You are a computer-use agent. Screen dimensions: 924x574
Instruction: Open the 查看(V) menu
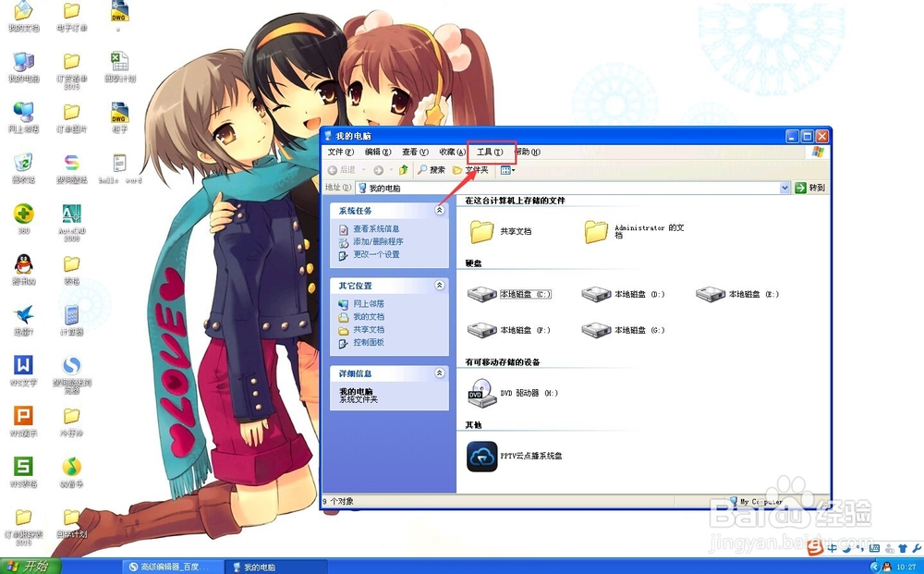(415, 152)
